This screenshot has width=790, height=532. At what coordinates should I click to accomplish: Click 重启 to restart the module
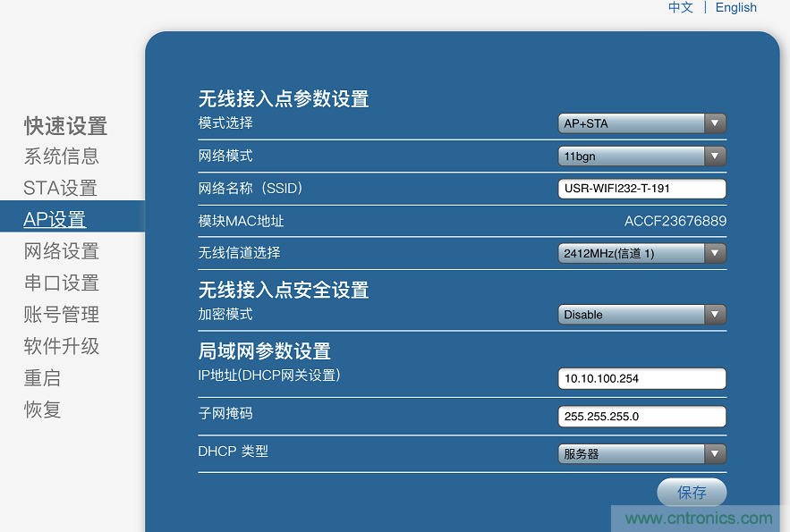(x=39, y=378)
